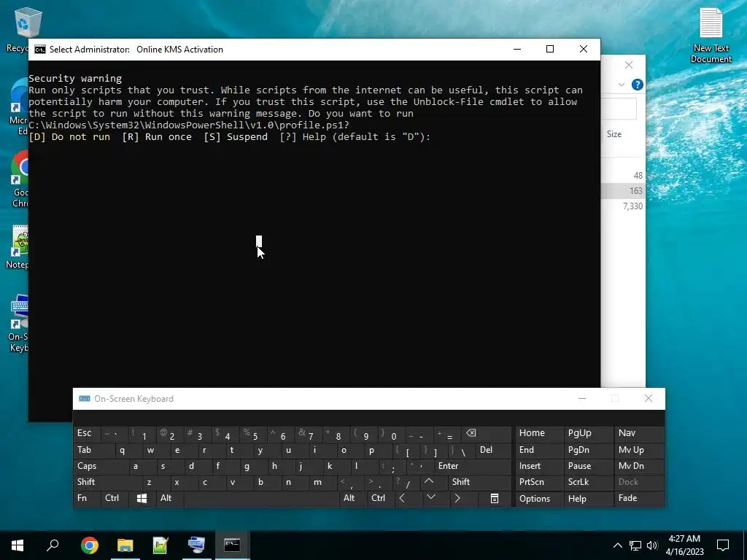Tap the Home key on the keyboard
This screenshot has height=560, width=747.
tap(541, 433)
